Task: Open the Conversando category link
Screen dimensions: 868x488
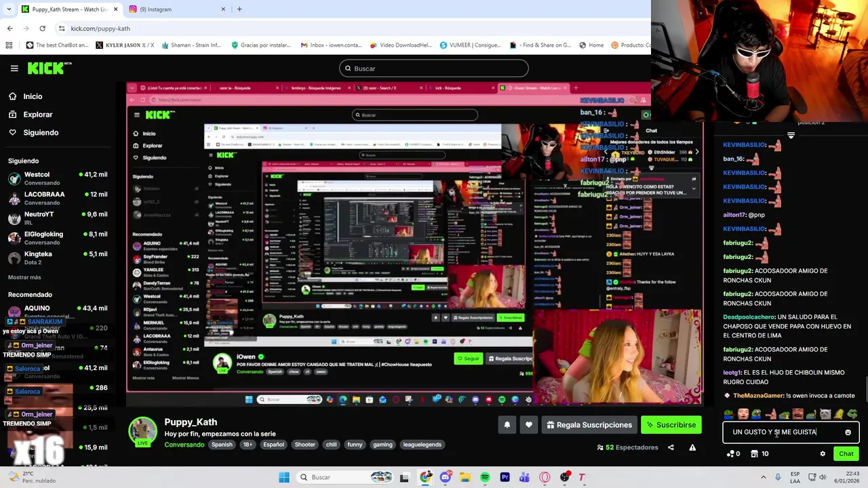Action: click(x=184, y=445)
